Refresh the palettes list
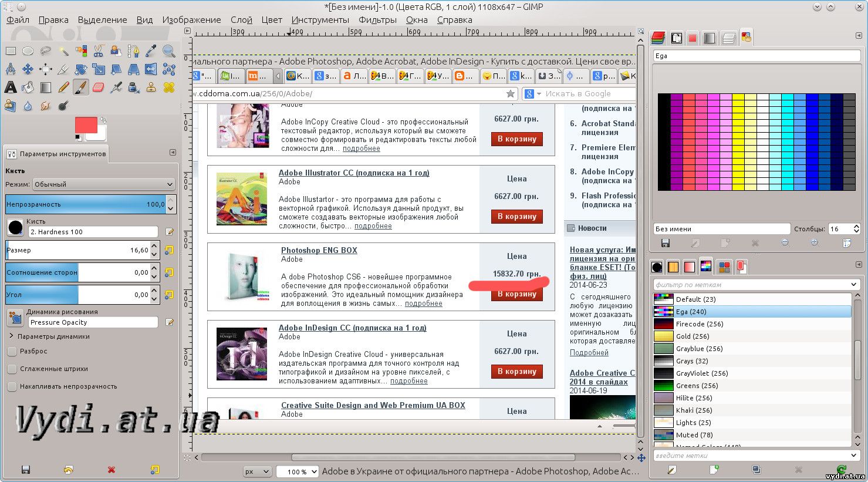Screen dimensions: 868x482 coord(842,470)
